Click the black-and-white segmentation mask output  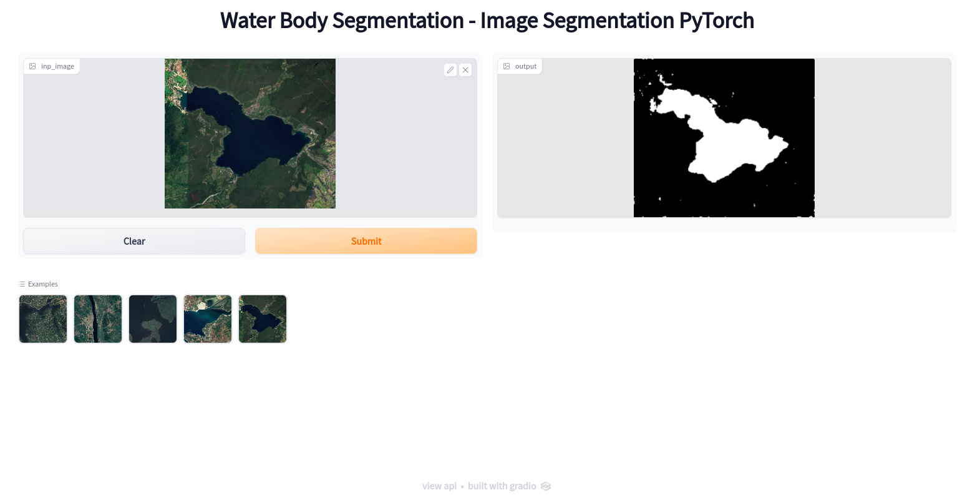click(724, 138)
